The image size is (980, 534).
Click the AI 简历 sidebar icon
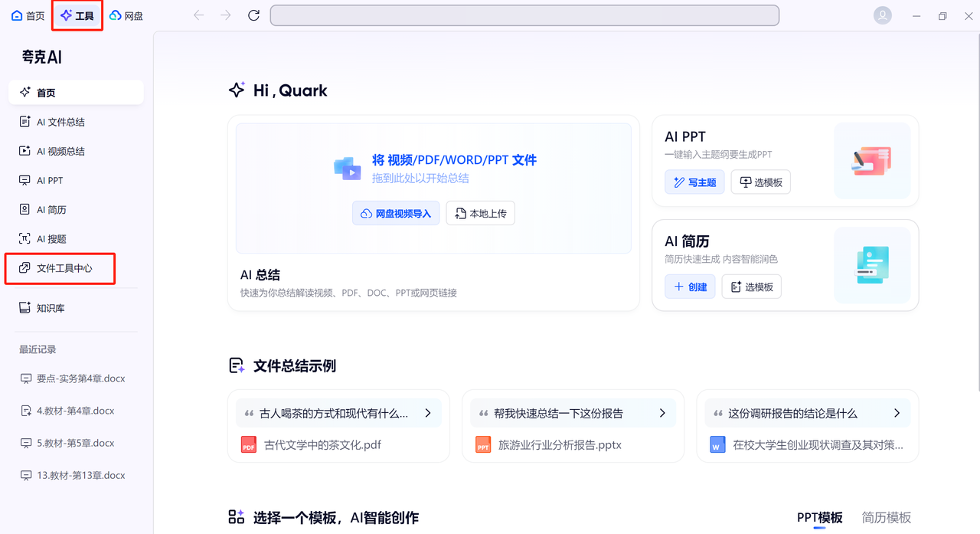[24, 209]
